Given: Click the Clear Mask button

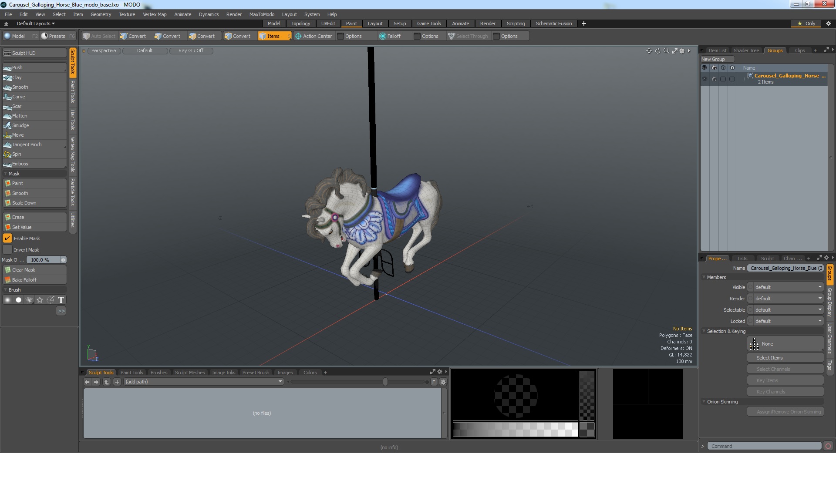Looking at the screenshot, I should (x=34, y=270).
